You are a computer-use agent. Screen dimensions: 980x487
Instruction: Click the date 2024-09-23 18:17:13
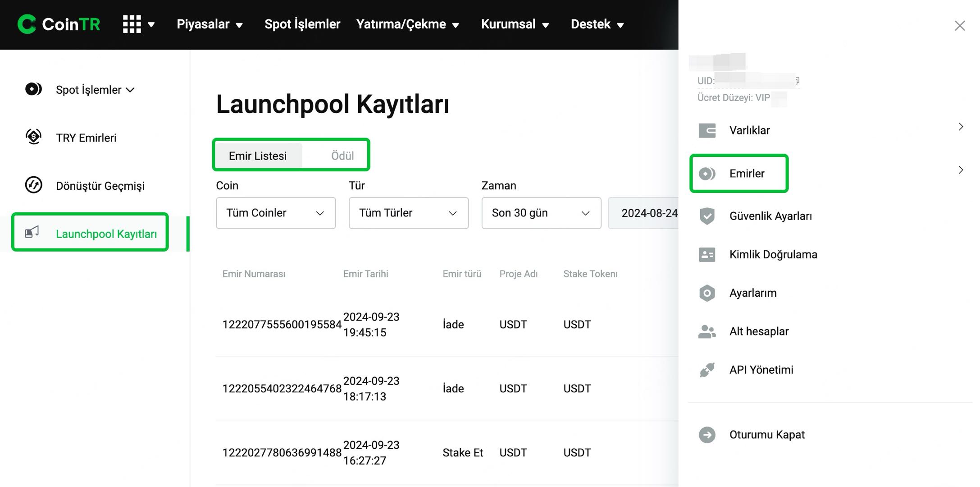(371, 389)
